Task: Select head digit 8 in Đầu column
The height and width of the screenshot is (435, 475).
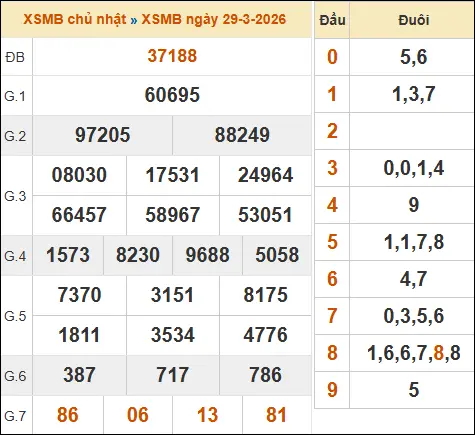Action: (332, 353)
